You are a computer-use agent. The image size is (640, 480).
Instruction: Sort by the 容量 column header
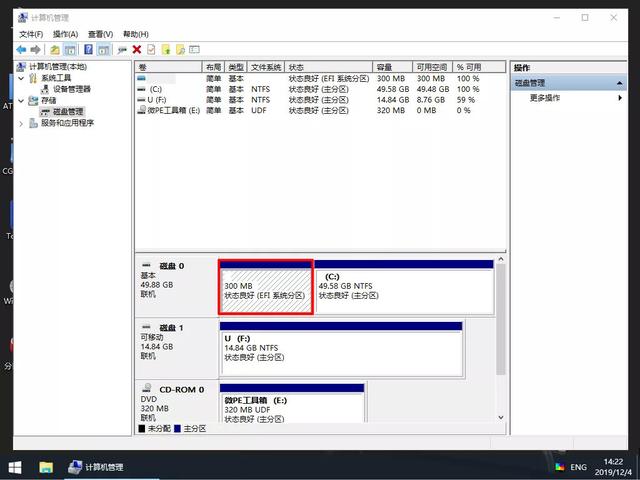coord(393,67)
